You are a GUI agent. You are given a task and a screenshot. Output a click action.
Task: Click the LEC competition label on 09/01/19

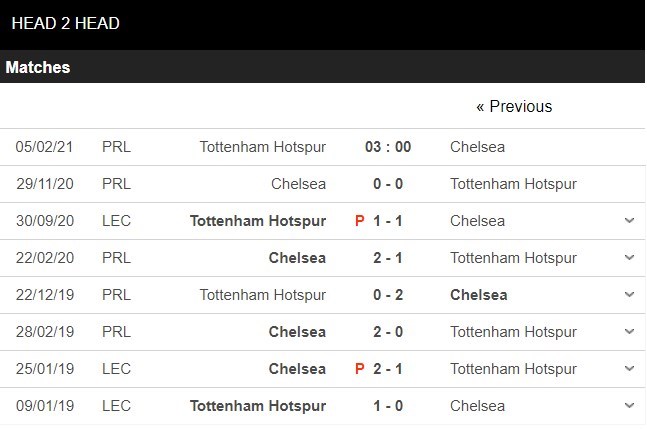click(116, 406)
